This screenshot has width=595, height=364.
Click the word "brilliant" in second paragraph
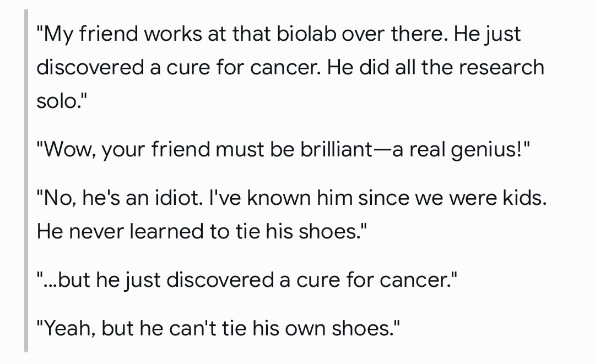336,149
